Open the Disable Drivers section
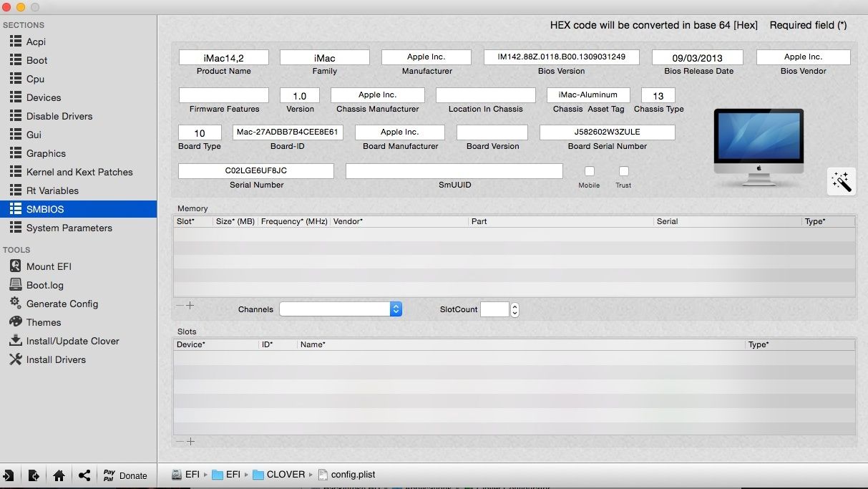Screen dimensions: 868x489 [x=78, y=116]
